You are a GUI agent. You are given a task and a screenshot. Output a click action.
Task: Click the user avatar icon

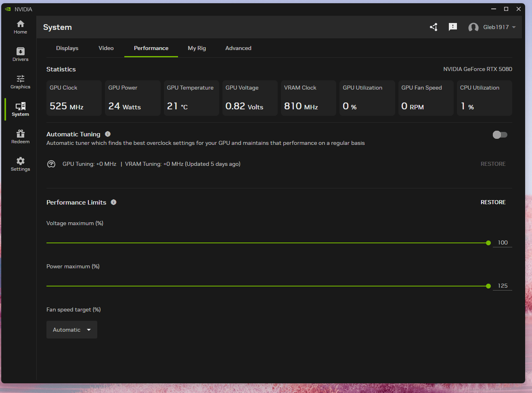tap(473, 27)
